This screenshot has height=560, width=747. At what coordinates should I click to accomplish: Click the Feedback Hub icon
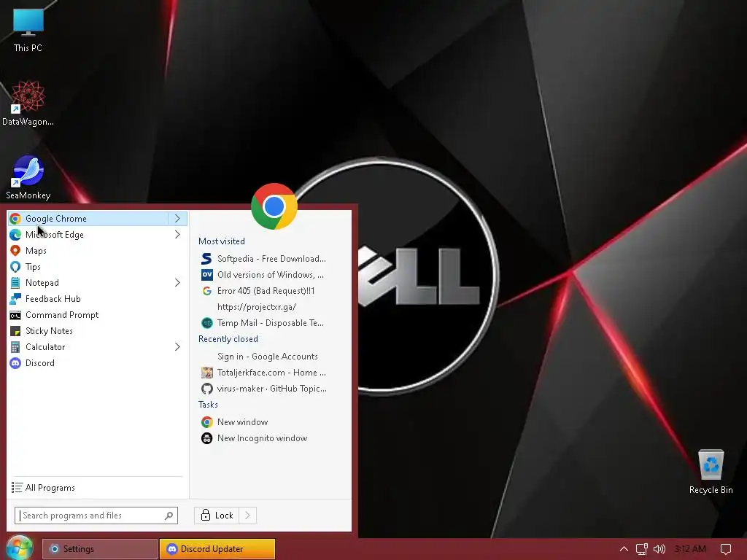coord(15,298)
